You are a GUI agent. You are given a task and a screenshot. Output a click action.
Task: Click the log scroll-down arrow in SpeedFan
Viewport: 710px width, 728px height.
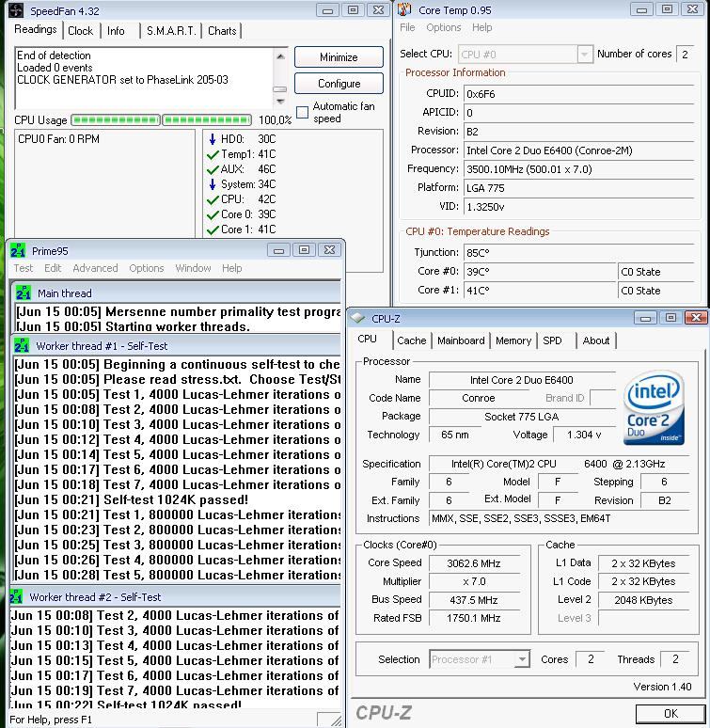pos(280,101)
